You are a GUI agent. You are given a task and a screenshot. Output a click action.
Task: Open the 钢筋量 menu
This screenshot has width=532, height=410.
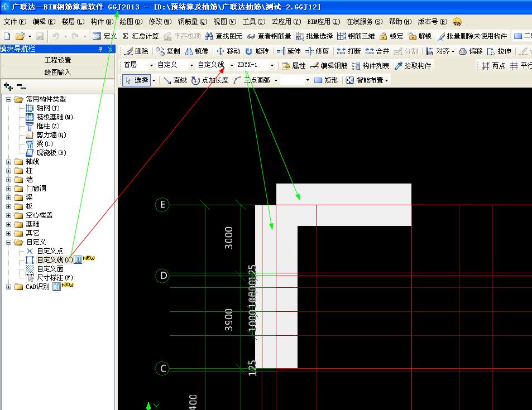[x=192, y=22]
